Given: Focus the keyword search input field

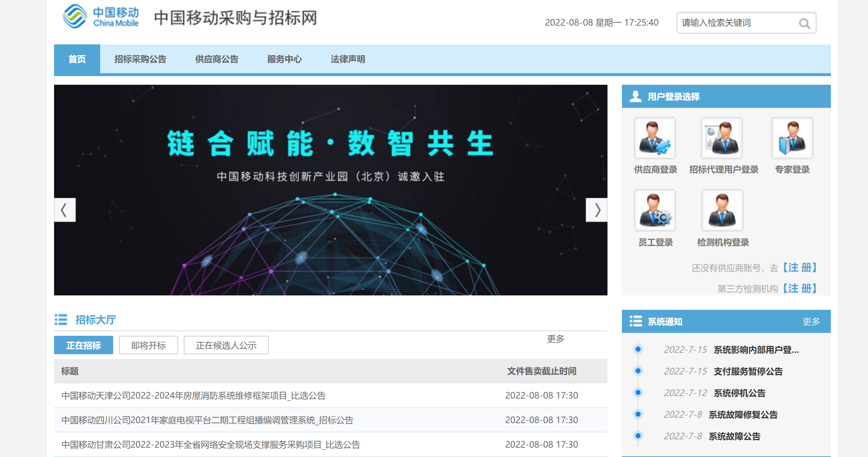Looking at the screenshot, I should [735, 23].
